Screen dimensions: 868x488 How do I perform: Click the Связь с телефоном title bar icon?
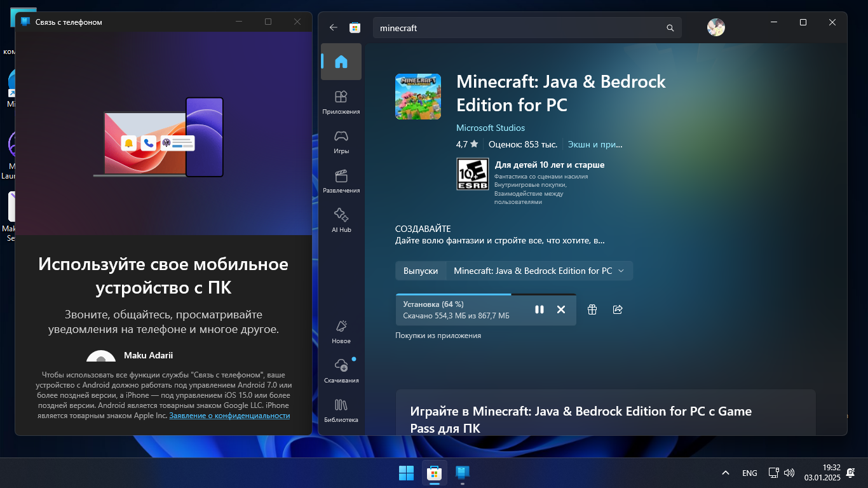coord(25,22)
